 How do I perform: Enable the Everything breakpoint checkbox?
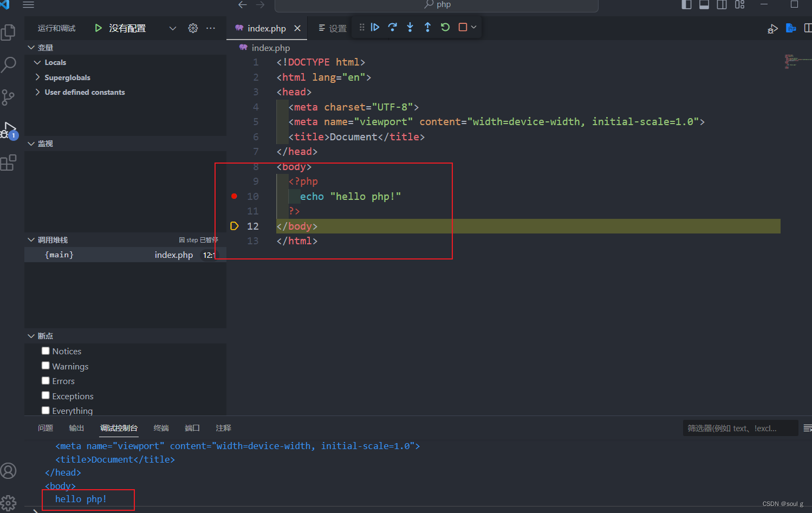tap(46, 411)
